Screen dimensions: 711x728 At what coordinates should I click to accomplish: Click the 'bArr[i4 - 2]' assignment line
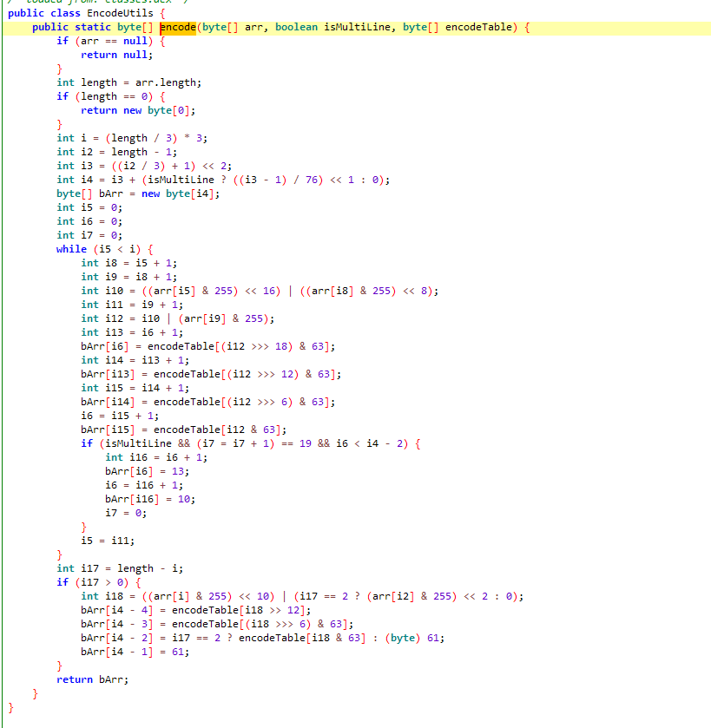pyautogui.click(x=262, y=639)
